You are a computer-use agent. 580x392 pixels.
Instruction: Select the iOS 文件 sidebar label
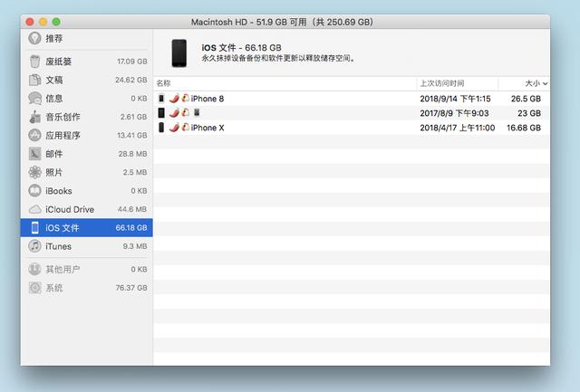tap(63, 228)
